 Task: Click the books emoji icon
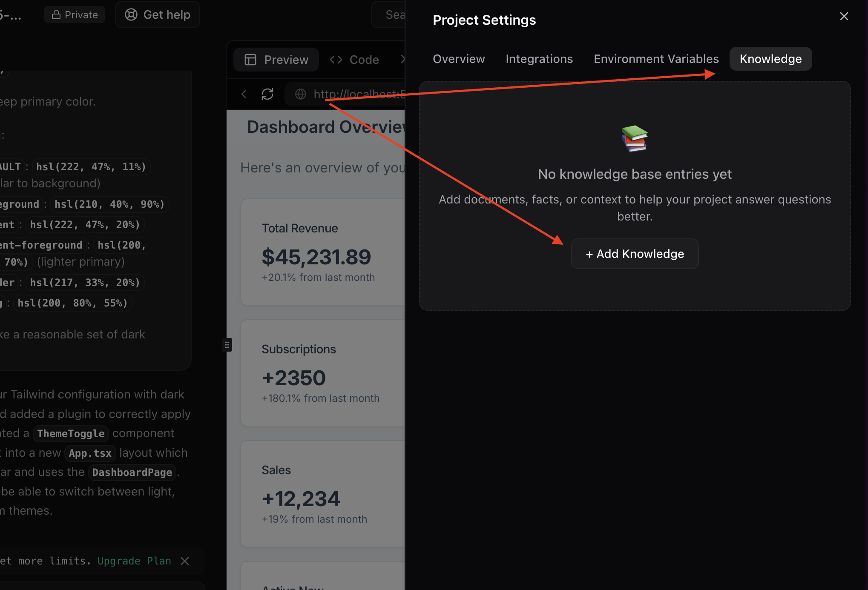pyautogui.click(x=635, y=139)
